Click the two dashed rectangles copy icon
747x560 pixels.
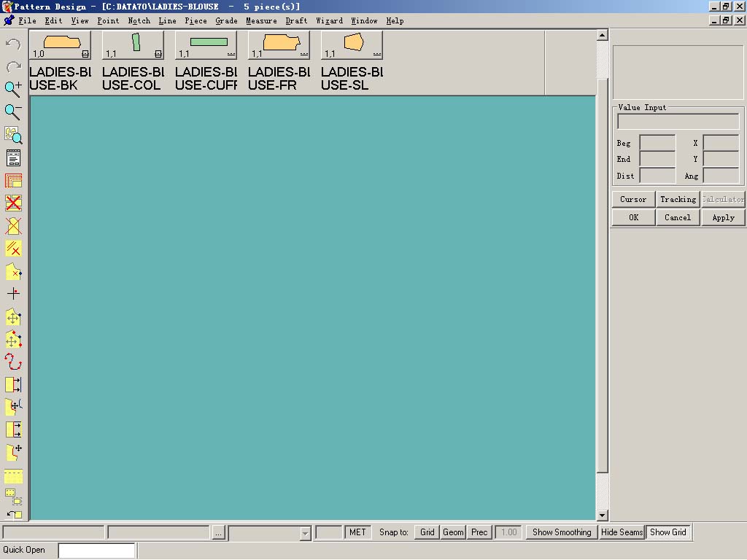point(13,497)
